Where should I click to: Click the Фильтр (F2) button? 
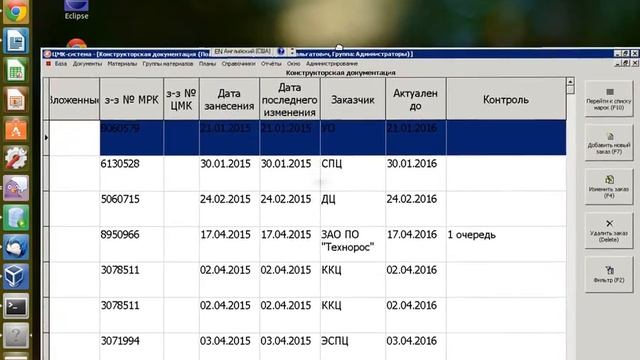point(609,274)
